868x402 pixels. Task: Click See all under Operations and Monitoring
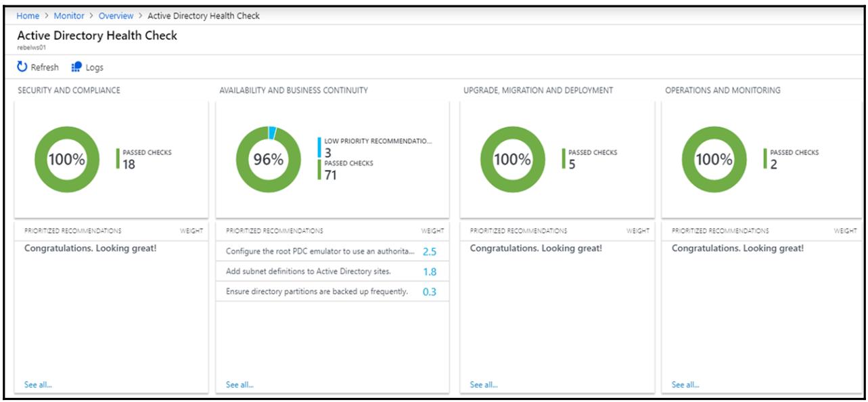click(685, 384)
